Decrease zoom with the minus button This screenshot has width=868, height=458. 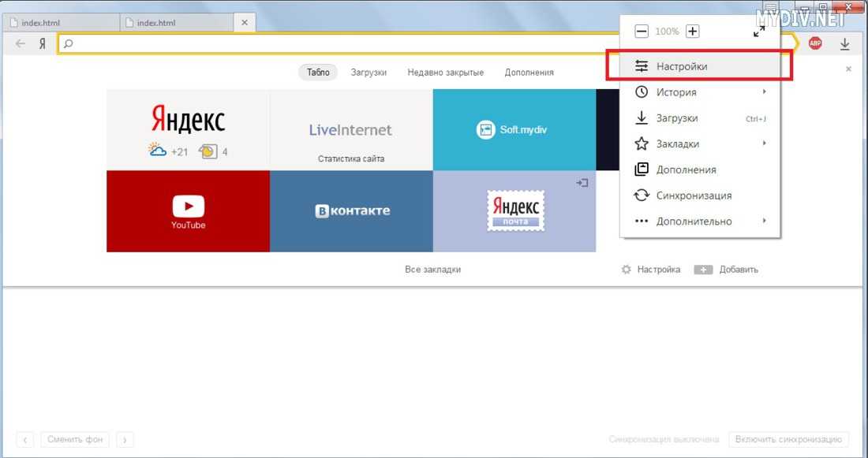[641, 32]
